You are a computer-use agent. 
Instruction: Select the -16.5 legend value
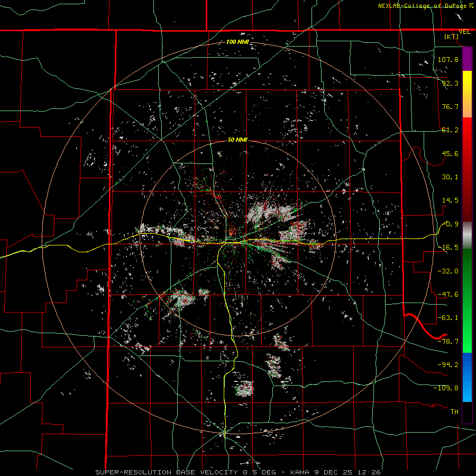448,248
